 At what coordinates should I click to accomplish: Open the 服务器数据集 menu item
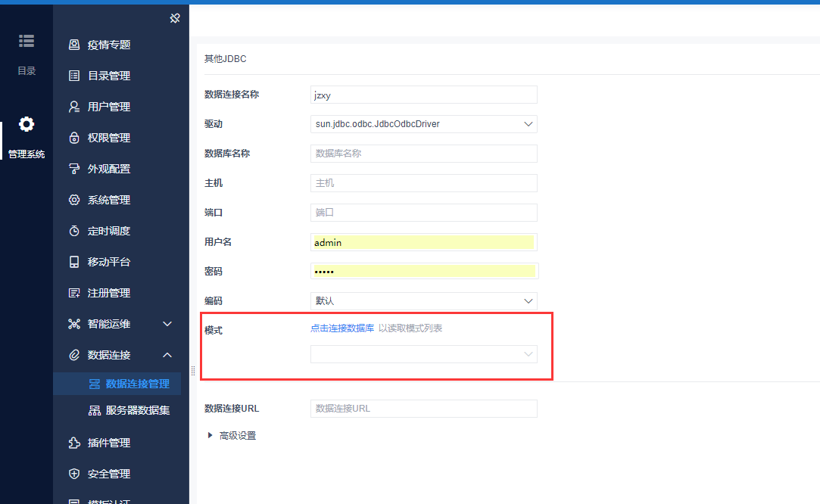137,411
